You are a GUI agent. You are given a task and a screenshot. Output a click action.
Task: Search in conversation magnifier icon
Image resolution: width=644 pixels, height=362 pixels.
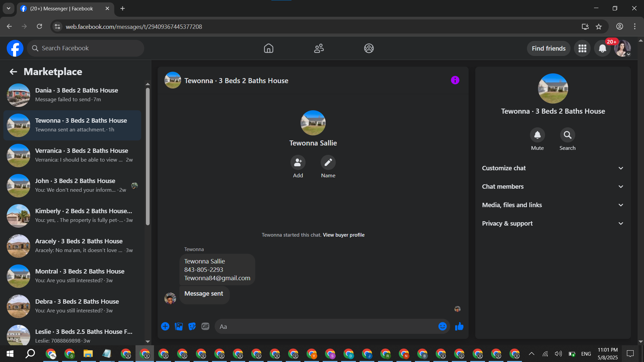coord(568,135)
